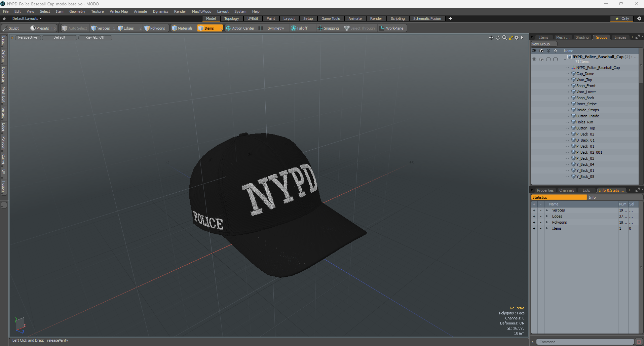Select the Button_Top item
The height and width of the screenshot is (346, 644).
[585, 128]
